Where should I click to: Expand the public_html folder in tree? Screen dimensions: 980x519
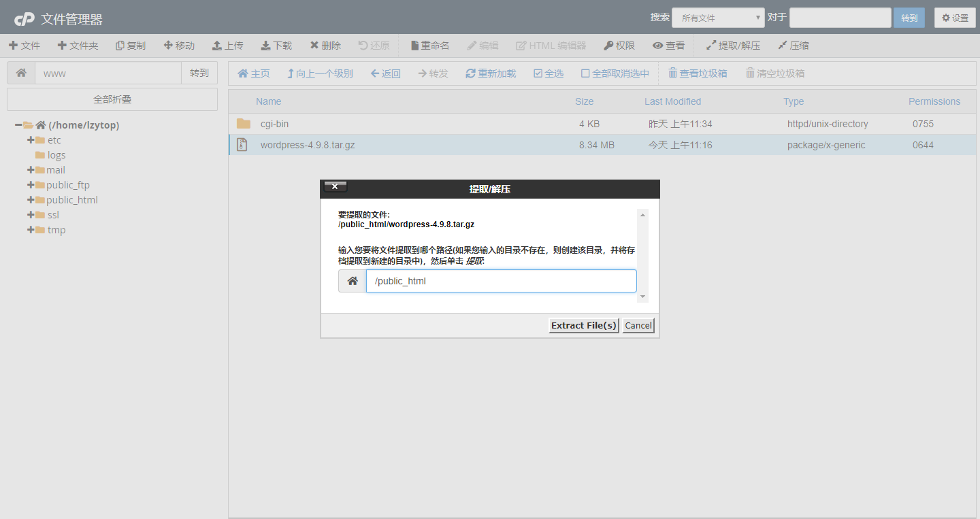tap(31, 200)
